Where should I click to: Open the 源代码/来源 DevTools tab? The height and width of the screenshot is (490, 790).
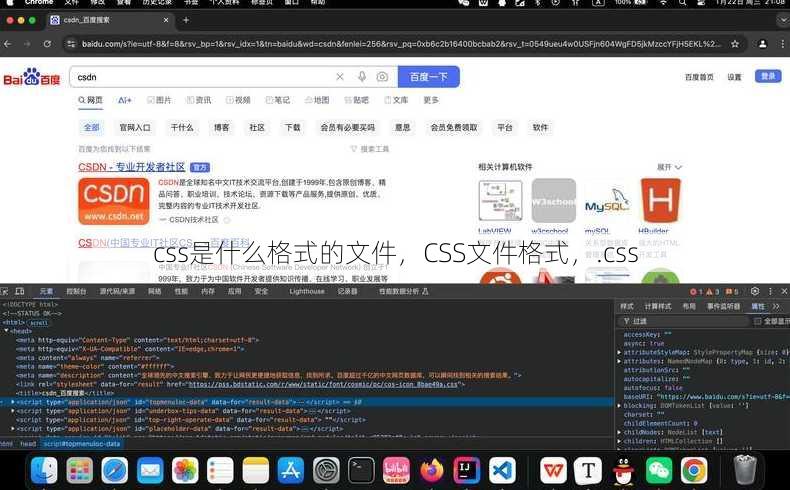click(x=117, y=291)
